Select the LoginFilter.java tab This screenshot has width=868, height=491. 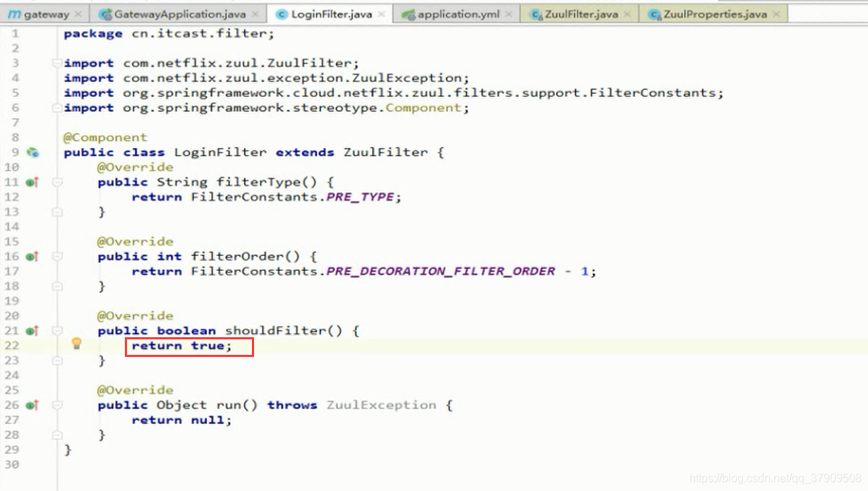coord(331,14)
